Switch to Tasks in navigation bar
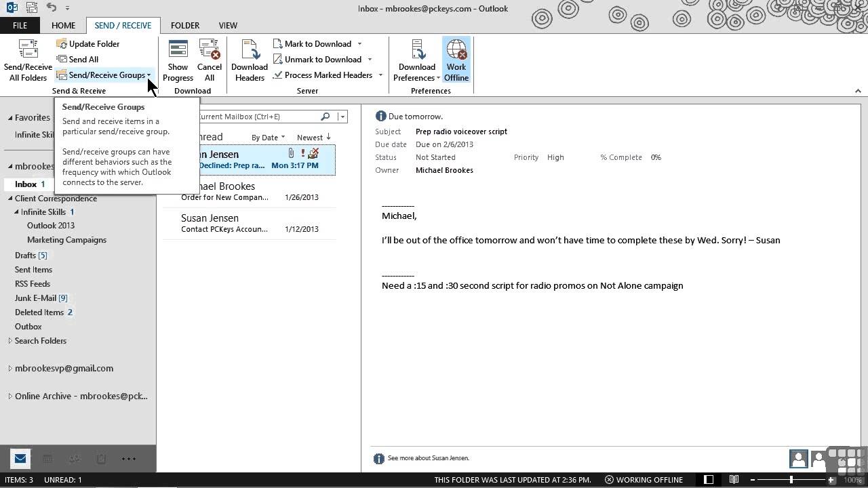 pos(101,459)
